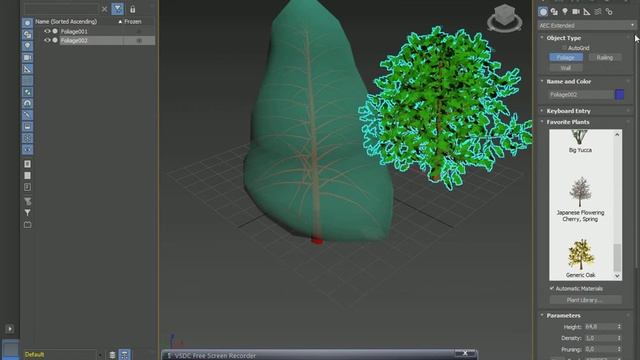640x360 pixels.
Task: Click the folder-shaped icon below filter icons
Action: (27, 224)
